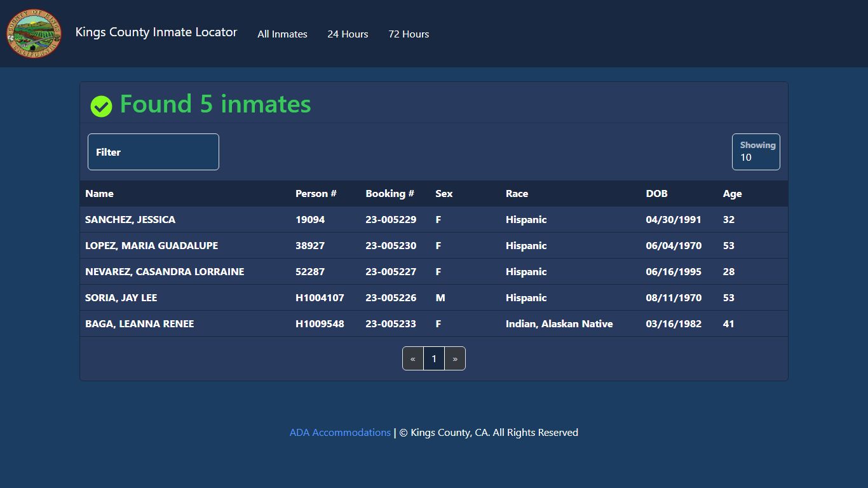The image size is (868, 488).
Task: Click booking number 23-005229
Action: 391,220
